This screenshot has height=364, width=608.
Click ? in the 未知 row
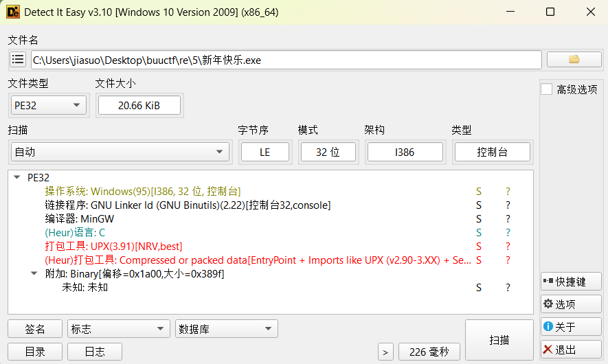point(508,288)
